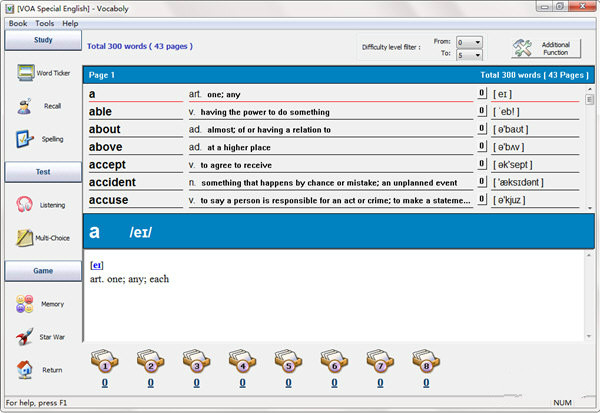Screen dimensions: 600x413
Task: Open card box number 4
Action: tap(242, 362)
